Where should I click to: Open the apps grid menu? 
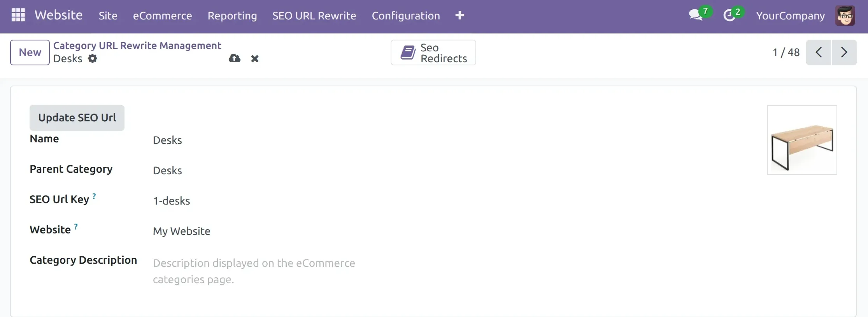[x=18, y=15]
